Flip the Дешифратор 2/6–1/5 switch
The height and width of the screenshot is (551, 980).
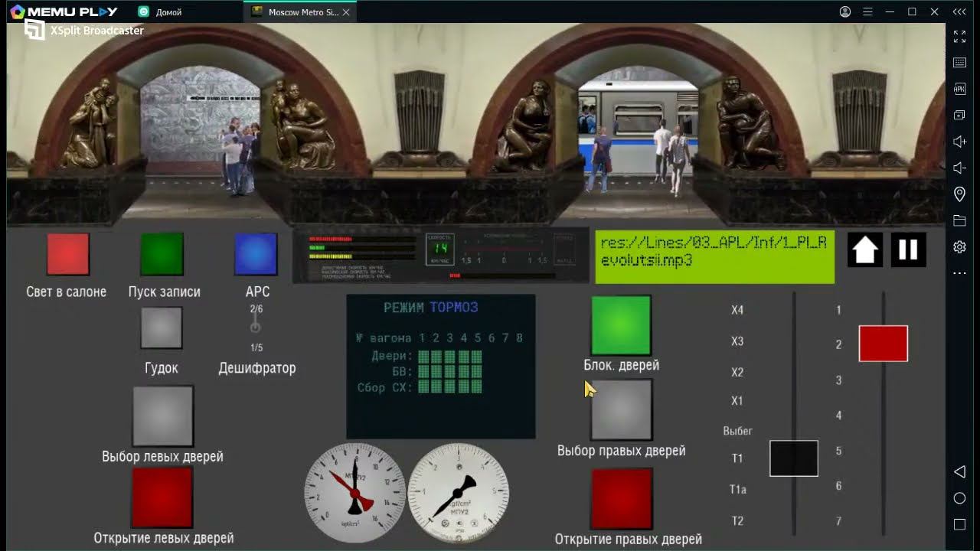point(256,328)
